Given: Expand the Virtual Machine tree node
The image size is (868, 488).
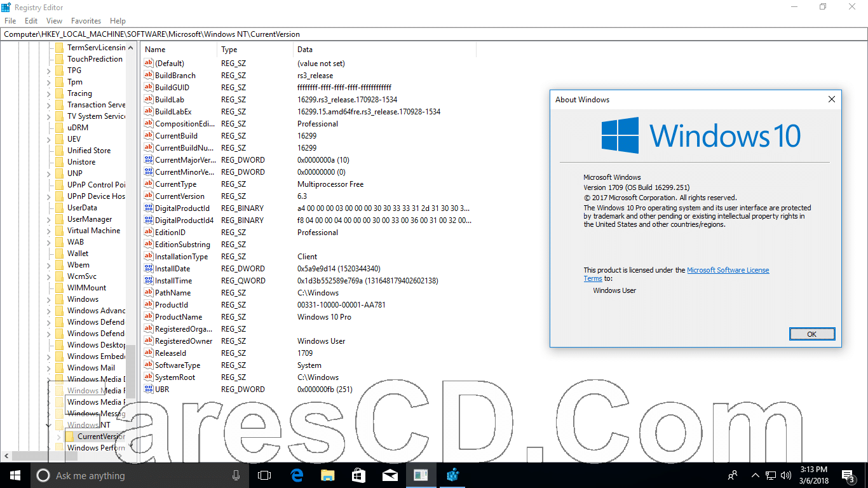Looking at the screenshot, I should (49, 231).
